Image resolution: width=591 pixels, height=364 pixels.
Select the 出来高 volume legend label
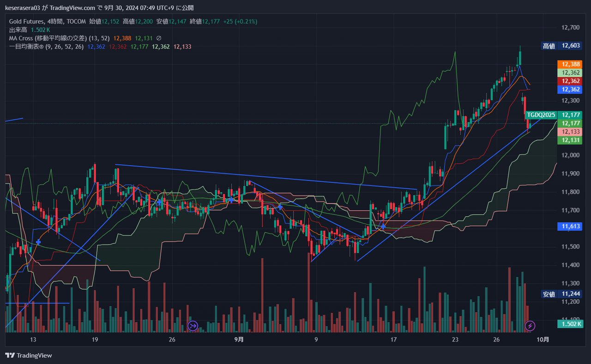[x=18, y=30]
